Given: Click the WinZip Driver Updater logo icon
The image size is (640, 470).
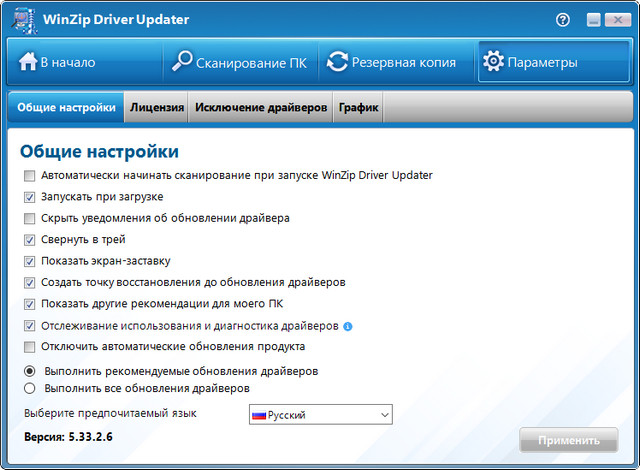Looking at the screenshot, I should click(x=20, y=20).
